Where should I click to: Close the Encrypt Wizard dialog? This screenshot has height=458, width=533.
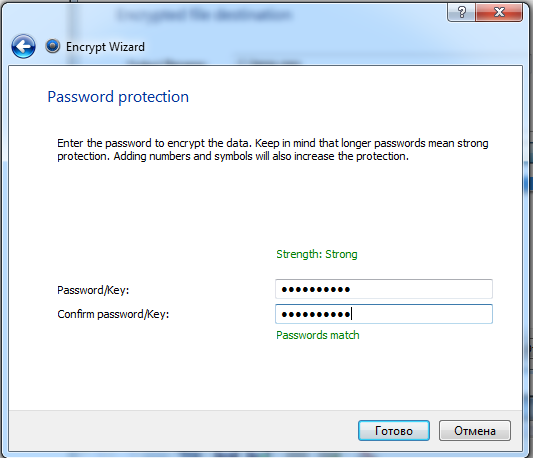[499, 12]
